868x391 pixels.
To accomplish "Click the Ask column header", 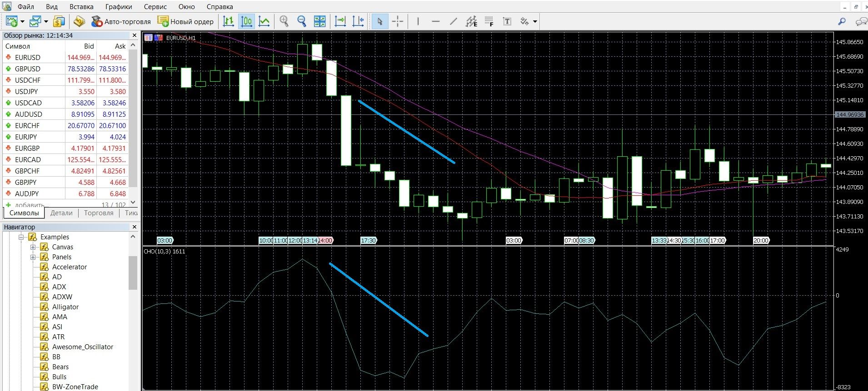I will click(x=112, y=46).
